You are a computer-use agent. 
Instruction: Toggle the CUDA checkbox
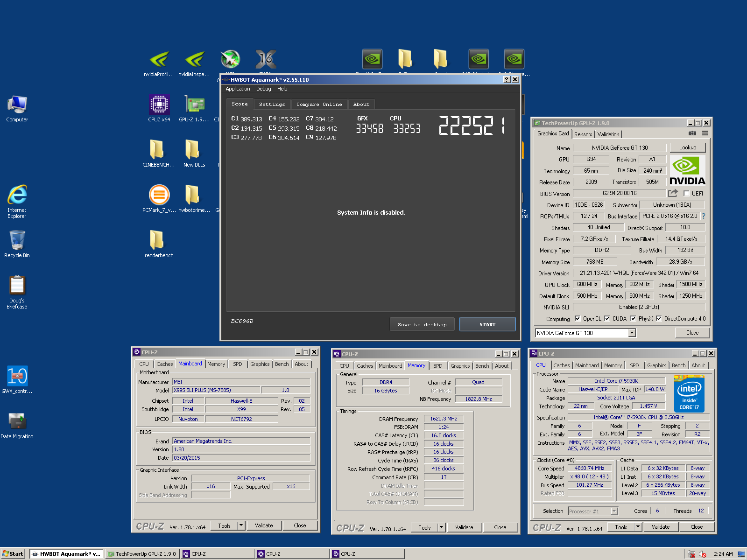pos(607,319)
